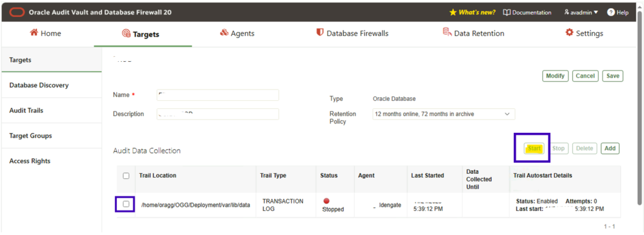Open the Documentation link
644x235 pixels.
tap(532, 13)
